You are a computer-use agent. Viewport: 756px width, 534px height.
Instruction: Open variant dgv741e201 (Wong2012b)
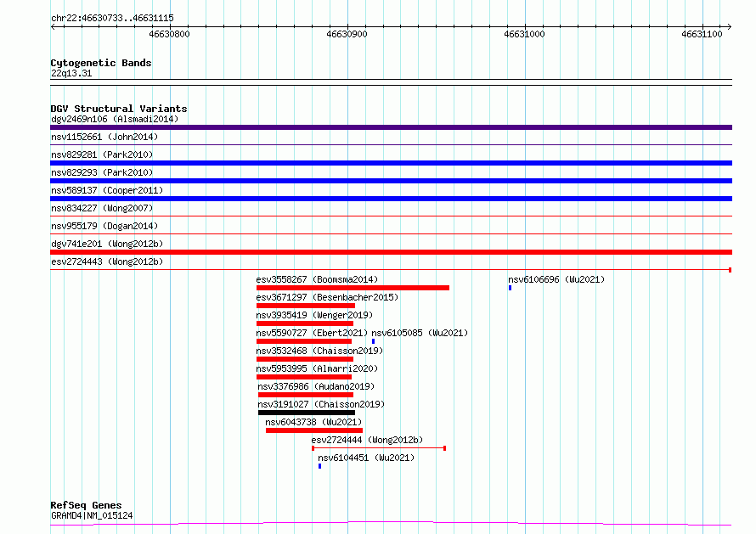point(107,244)
